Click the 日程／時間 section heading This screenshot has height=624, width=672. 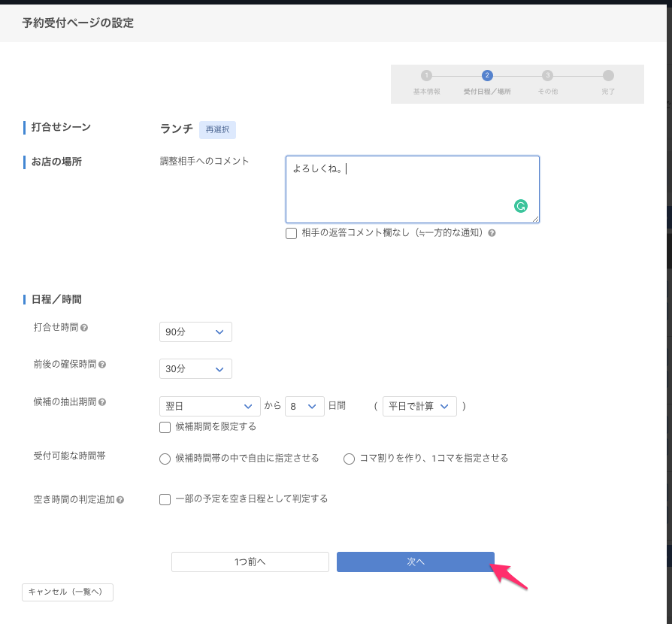click(56, 299)
